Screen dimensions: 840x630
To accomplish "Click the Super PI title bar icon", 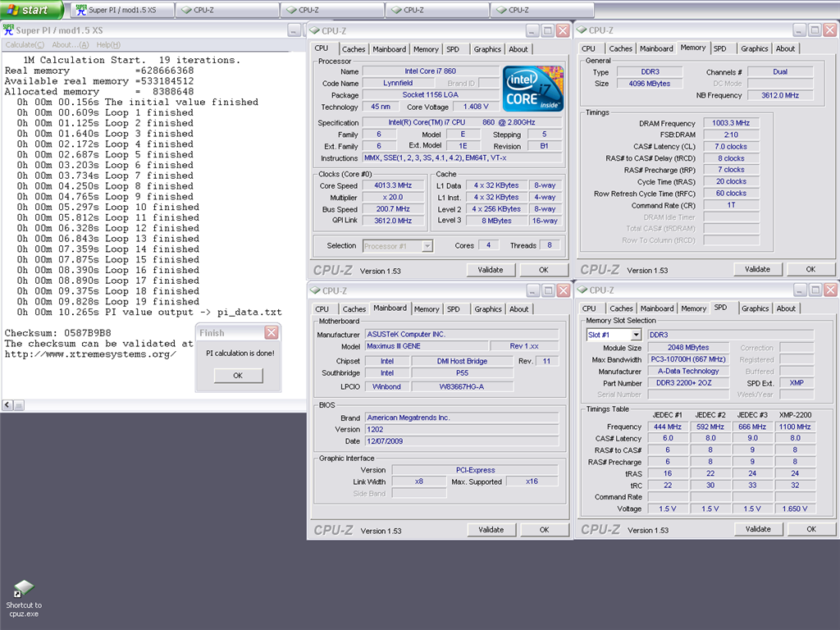I will pyautogui.click(x=10, y=30).
